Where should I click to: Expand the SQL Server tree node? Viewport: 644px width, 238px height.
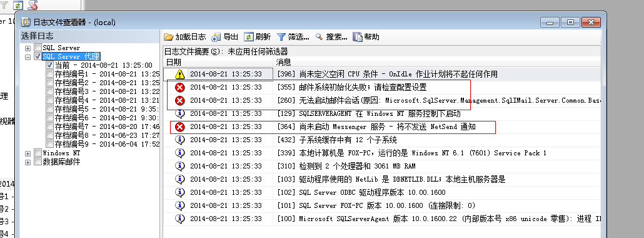tap(28, 48)
